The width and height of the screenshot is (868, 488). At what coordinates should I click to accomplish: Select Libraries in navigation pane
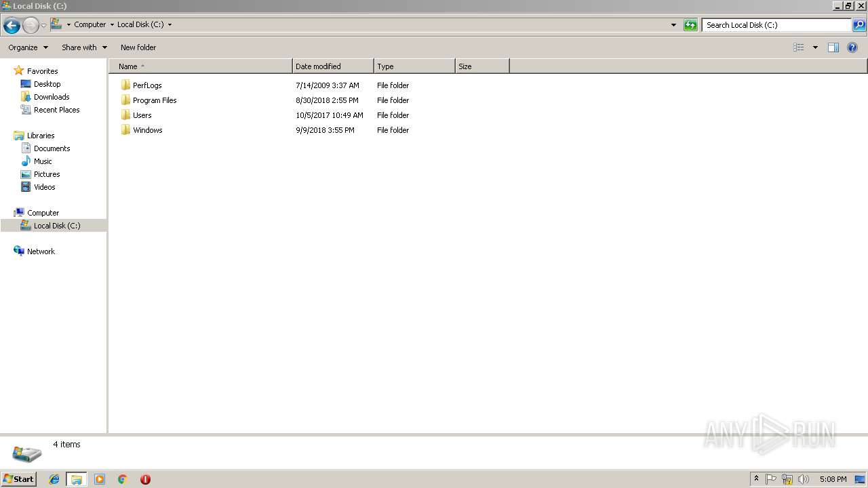[x=41, y=136]
